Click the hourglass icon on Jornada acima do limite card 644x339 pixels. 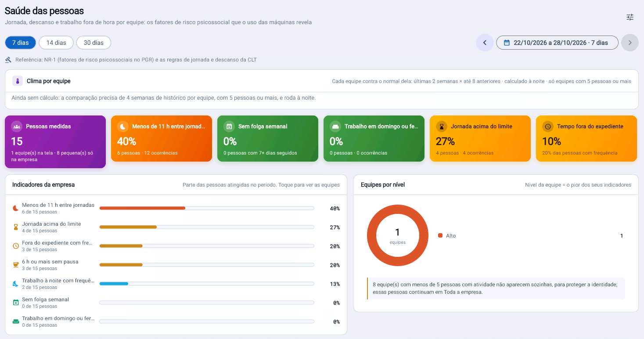442,126
